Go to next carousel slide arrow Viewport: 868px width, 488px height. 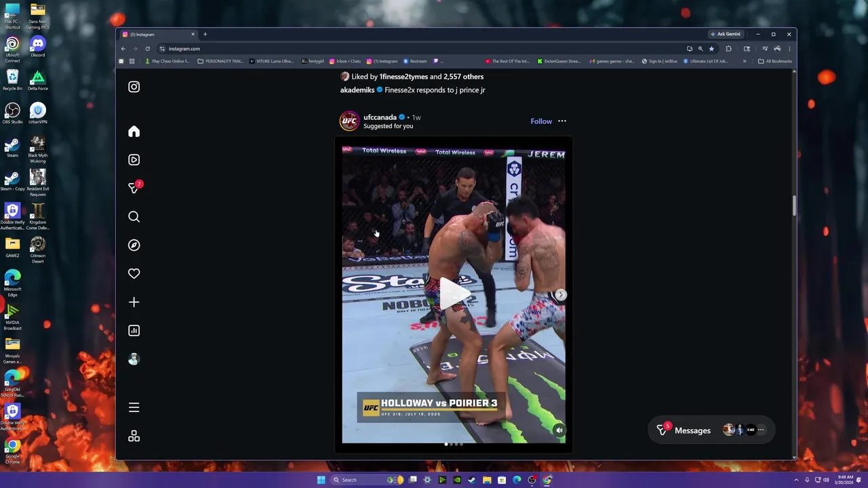pos(561,295)
